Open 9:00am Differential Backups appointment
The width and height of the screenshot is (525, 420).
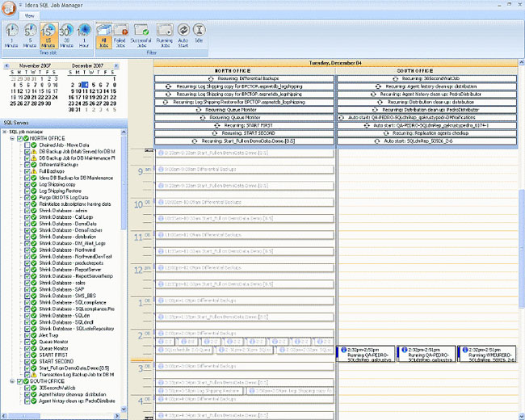click(x=245, y=170)
